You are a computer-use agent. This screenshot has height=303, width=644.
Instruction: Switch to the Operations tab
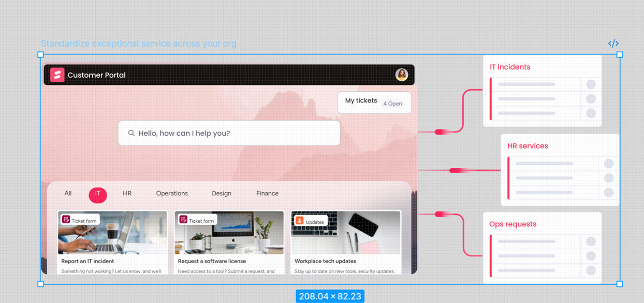tap(172, 193)
